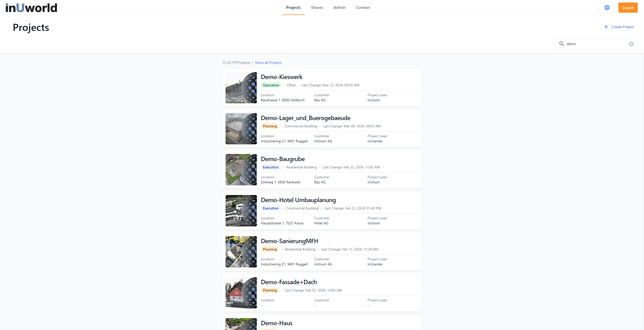Open the Demo-Kieswerk thumbnail
This screenshot has height=330, width=644.
coord(241,88)
